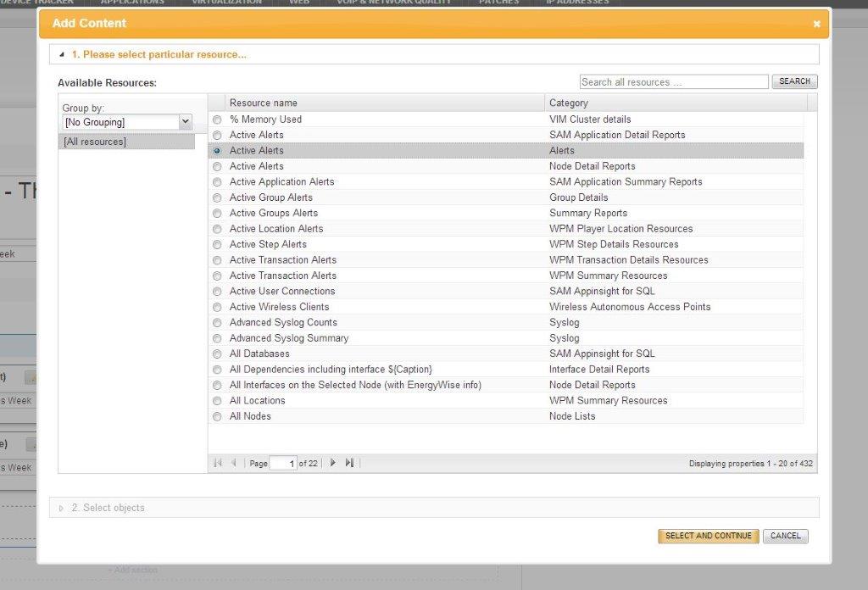This screenshot has height=590, width=868.
Task: Select the Active User Connections radio button
Action: click(217, 292)
